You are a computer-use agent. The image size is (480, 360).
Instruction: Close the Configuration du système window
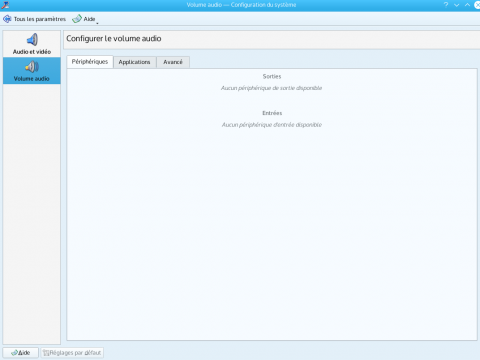(477, 5)
